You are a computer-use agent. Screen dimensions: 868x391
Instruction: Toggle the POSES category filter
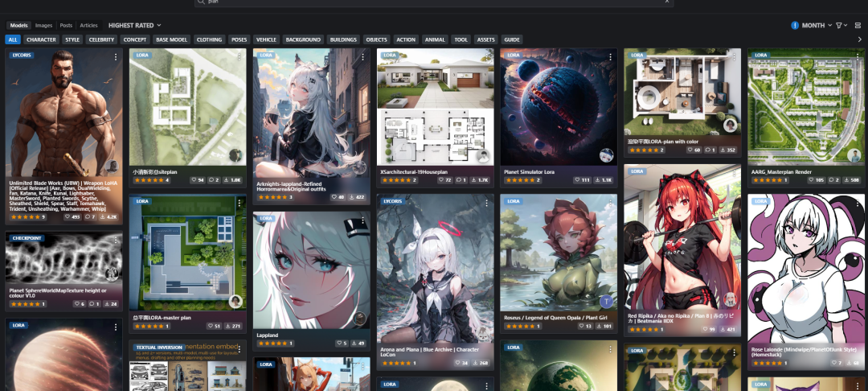pos(240,40)
